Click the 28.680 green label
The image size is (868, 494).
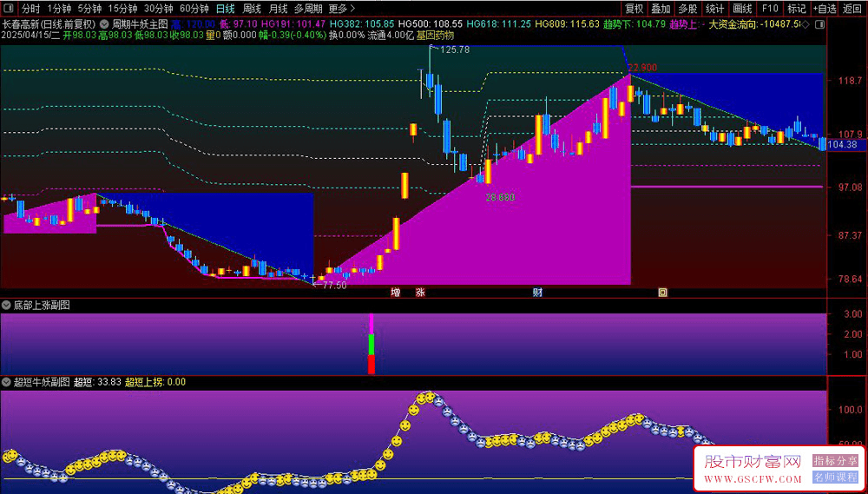click(x=501, y=197)
